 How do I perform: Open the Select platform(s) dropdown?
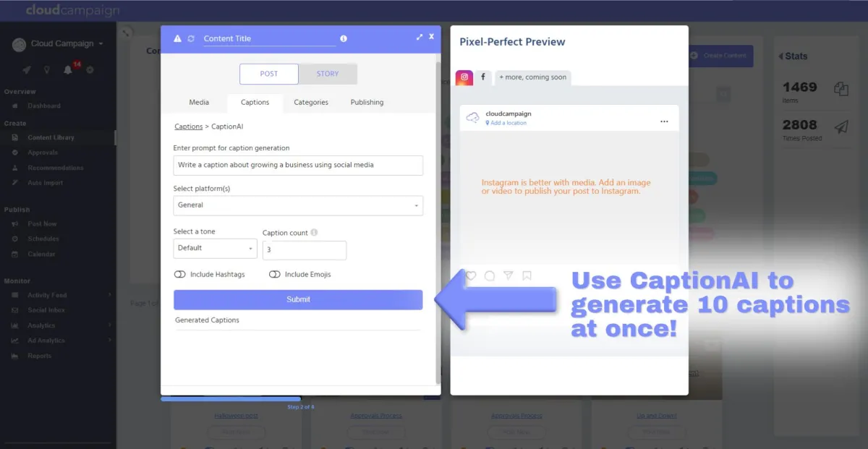tap(298, 205)
